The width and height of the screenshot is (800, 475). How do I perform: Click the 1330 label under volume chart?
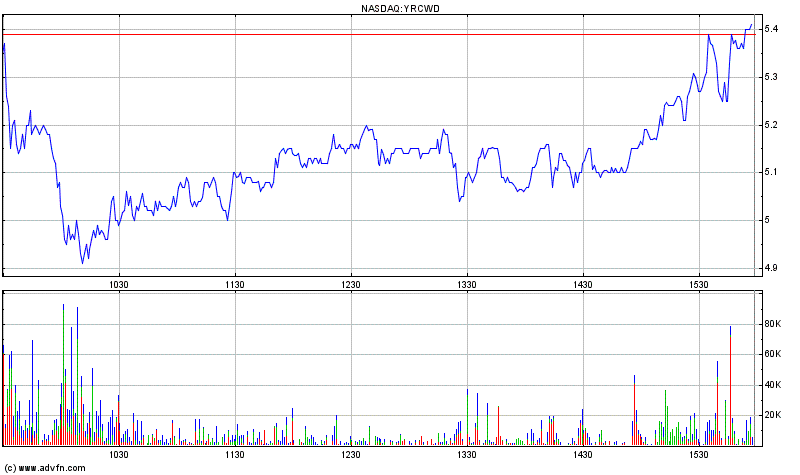pyautogui.click(x=467, y=455)
